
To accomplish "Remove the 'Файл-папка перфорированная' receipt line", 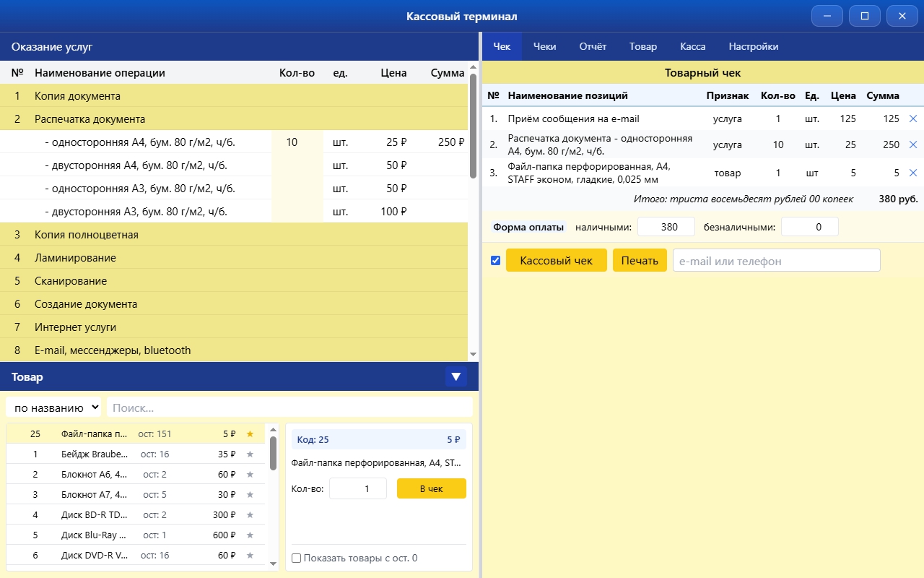I will (912, 173).
